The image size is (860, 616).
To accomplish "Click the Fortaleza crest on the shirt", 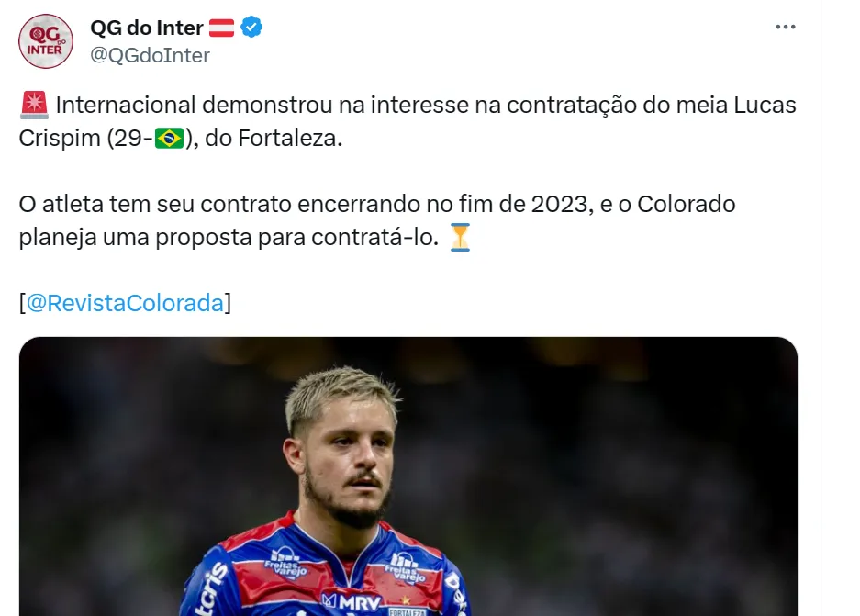I will (405, 608).
